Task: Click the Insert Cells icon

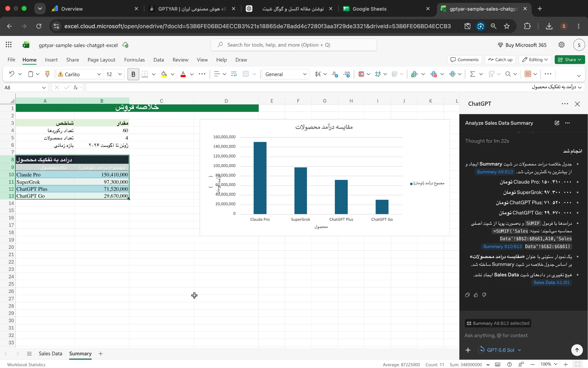Action: [x=414, y=74]
